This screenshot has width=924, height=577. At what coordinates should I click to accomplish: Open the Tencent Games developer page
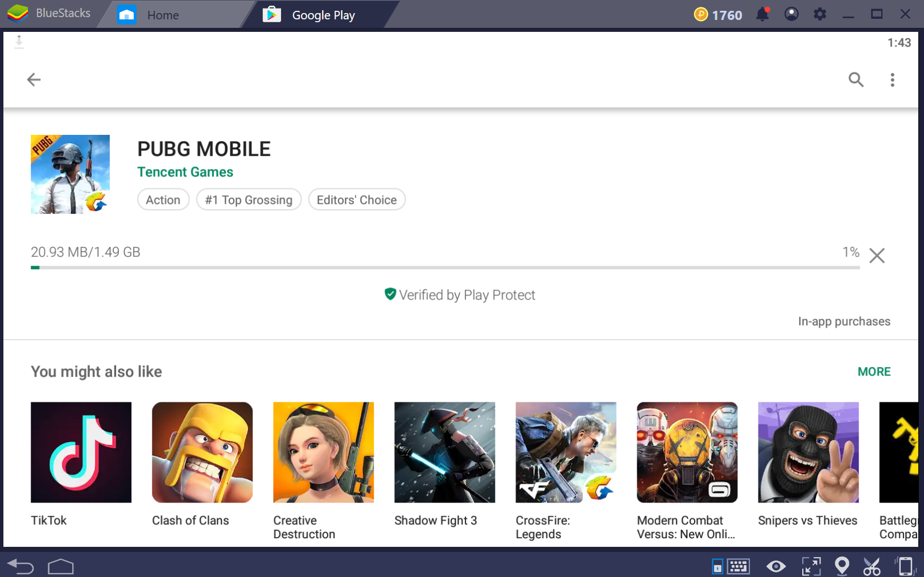pos(185,172)
